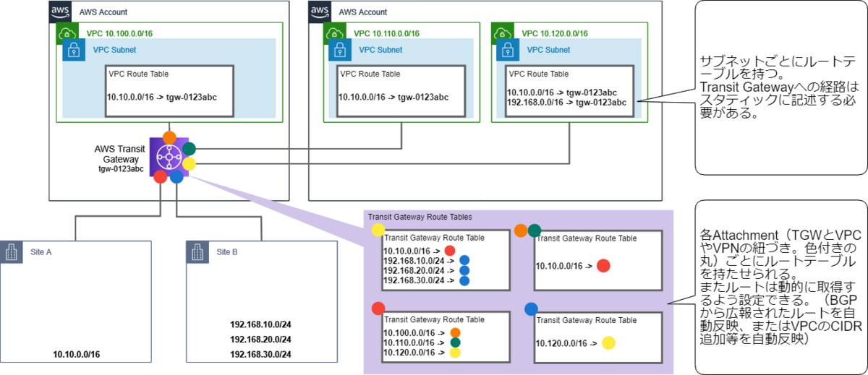868x375 pixels.
Task: Select the red attachment circle on the Transit Gateway
Action: [x=160, y=176]
